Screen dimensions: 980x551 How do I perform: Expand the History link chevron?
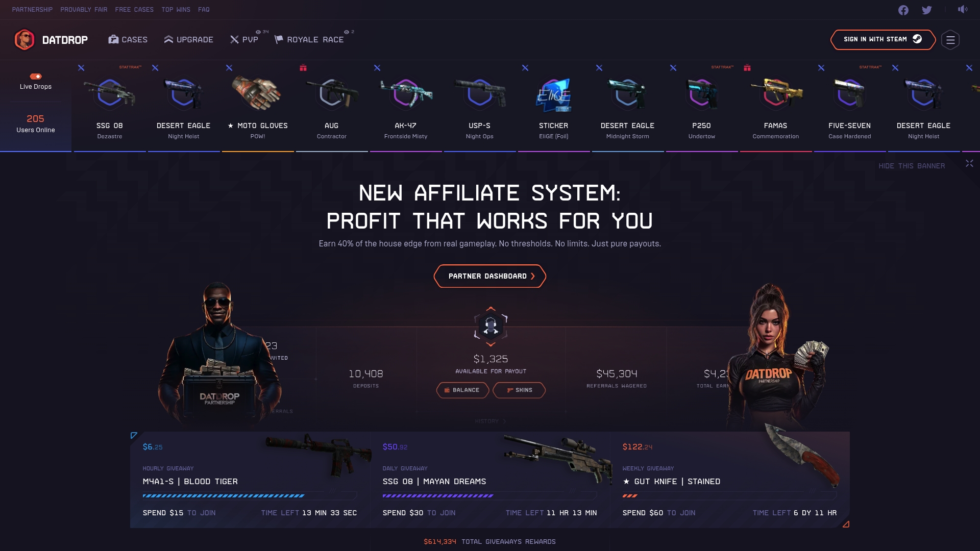(x=504, y=421)
